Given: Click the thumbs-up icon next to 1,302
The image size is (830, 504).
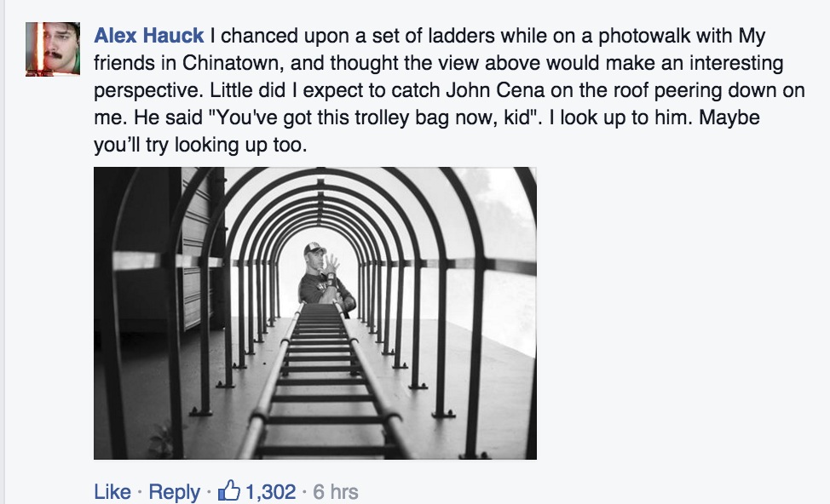Looking at the screenshot, I should [230, 491].
